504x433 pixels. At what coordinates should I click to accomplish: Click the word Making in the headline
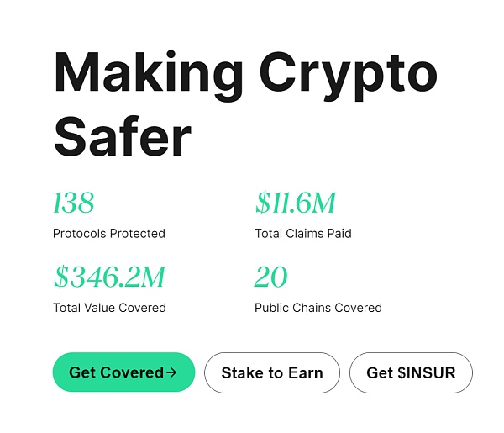(x=149, y=73)
